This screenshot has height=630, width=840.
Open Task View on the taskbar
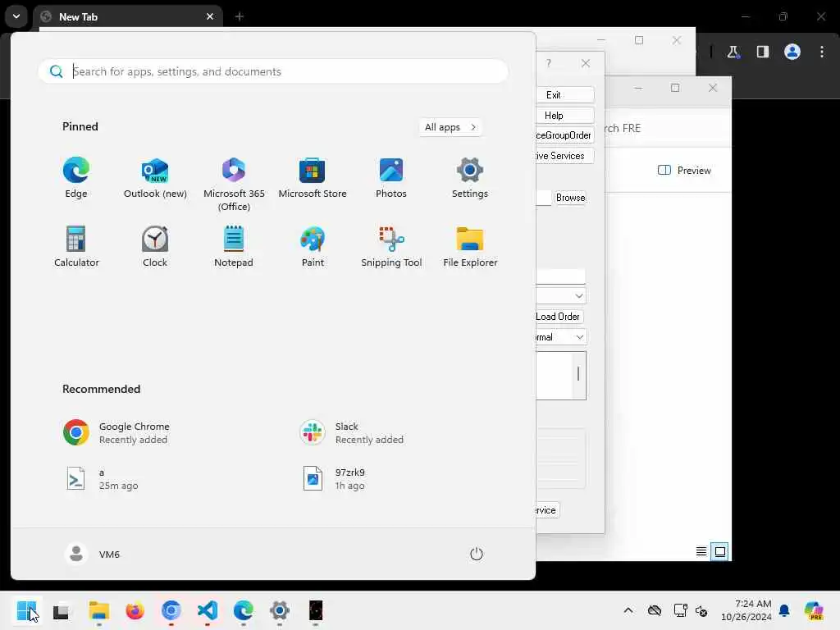(x=61, y=610)
